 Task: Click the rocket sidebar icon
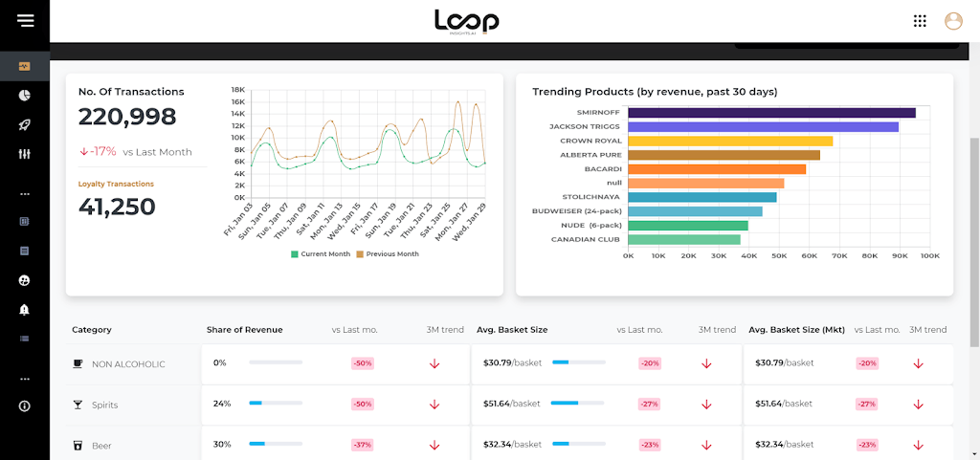coord(24,125)
